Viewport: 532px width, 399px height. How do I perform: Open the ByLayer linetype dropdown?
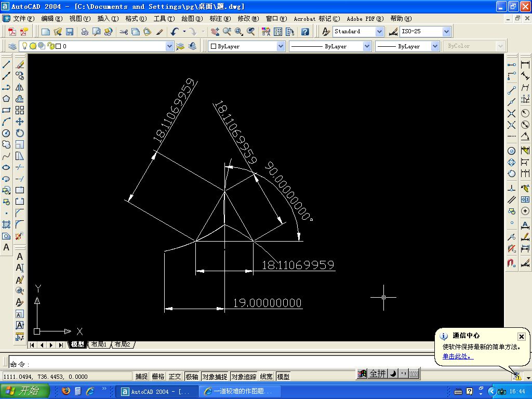point(367,46)
